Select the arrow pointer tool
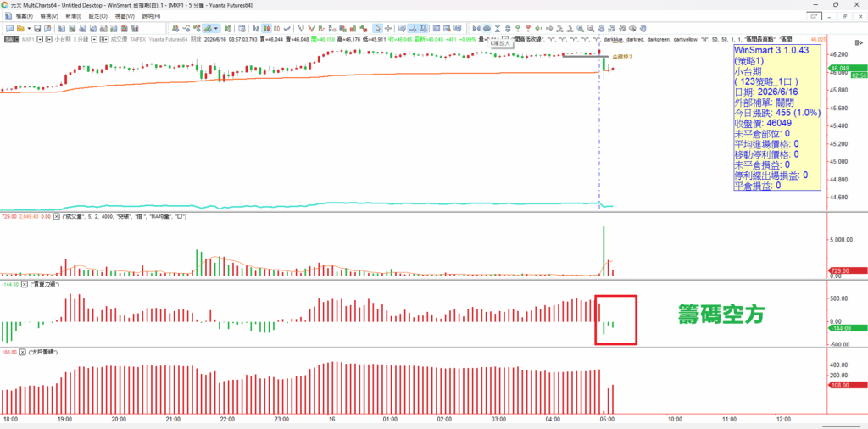The height and width of the screenshot is (429, 868). (x=377, y=28)
